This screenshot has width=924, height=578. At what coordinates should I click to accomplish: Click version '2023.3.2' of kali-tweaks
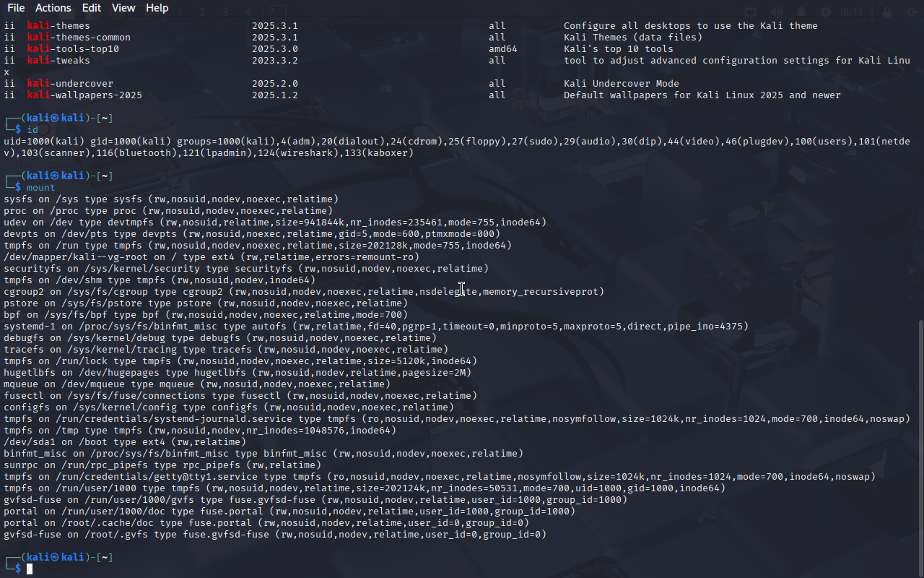point(275,61)
